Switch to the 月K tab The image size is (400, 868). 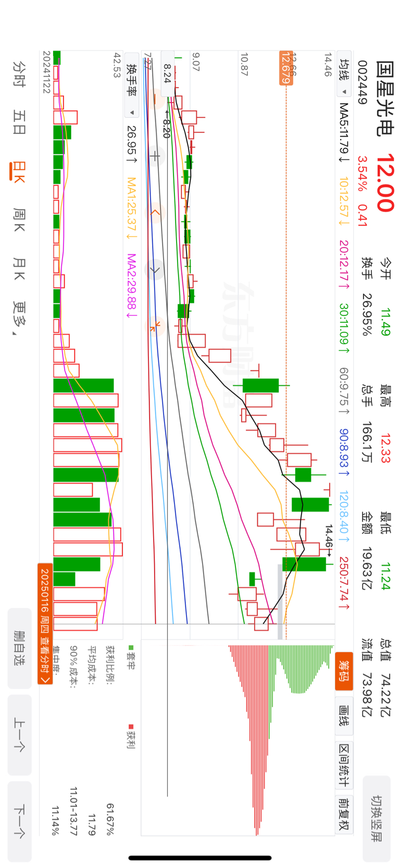tap(19, 268)
